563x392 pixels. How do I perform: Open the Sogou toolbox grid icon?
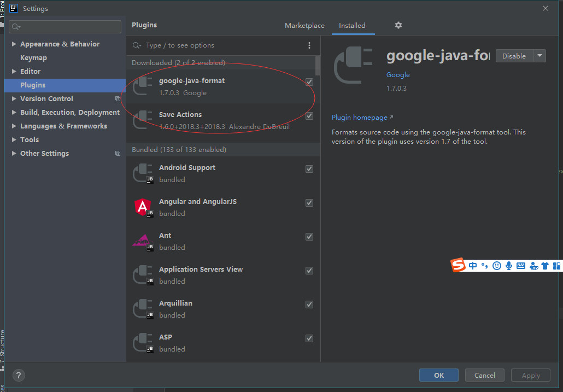(x=557, y=265)
